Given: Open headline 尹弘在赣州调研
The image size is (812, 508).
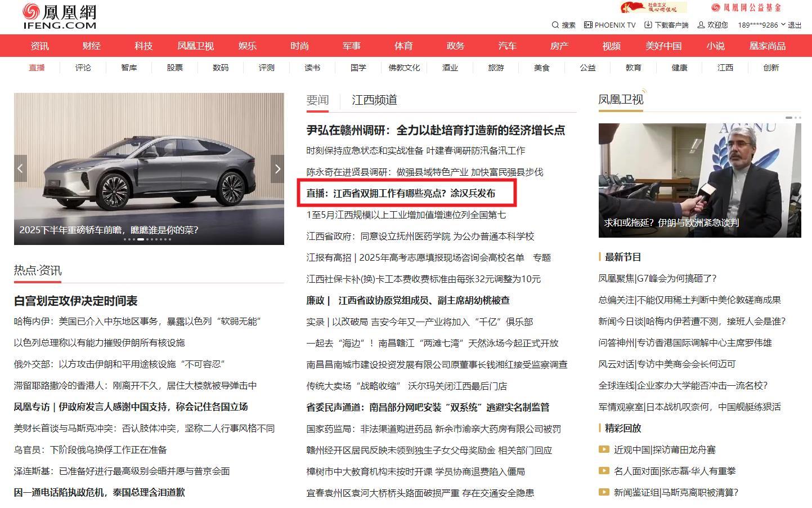Looking at the screenshot, I should pyautogui.click(x=436, y=130).
